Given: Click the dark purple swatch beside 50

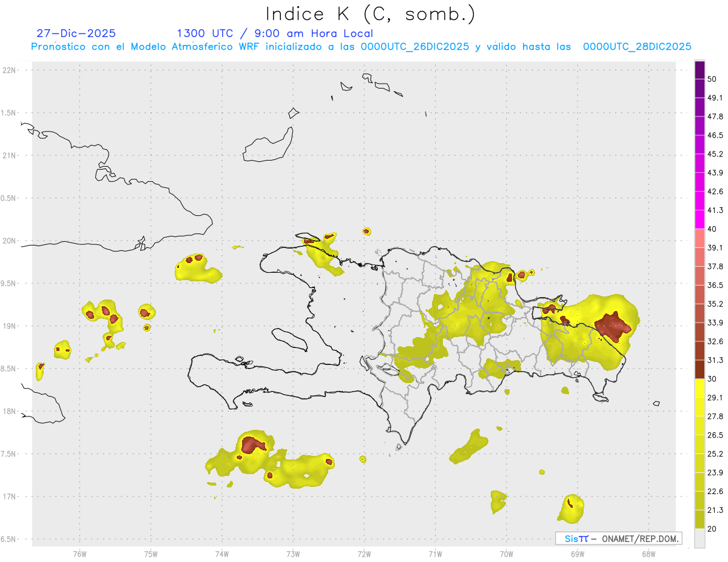Looking at the screenshot, I should 699,70.
